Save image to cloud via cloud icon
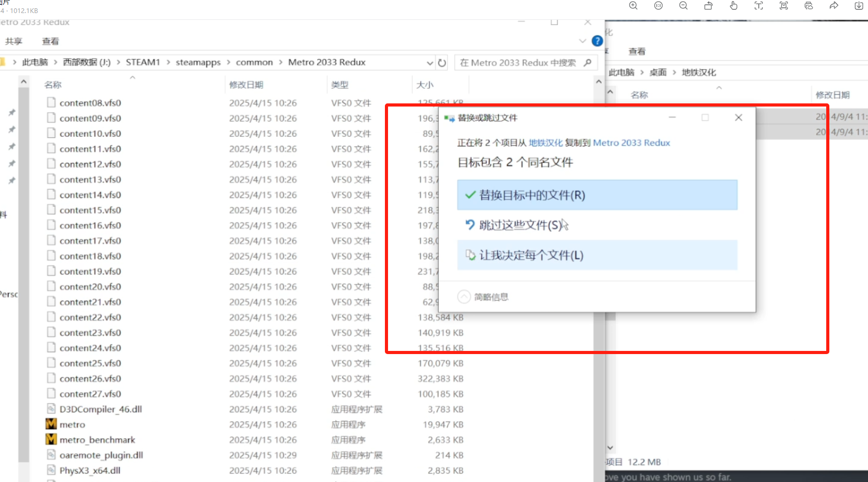Screen dimensions: 868x482 808,6
